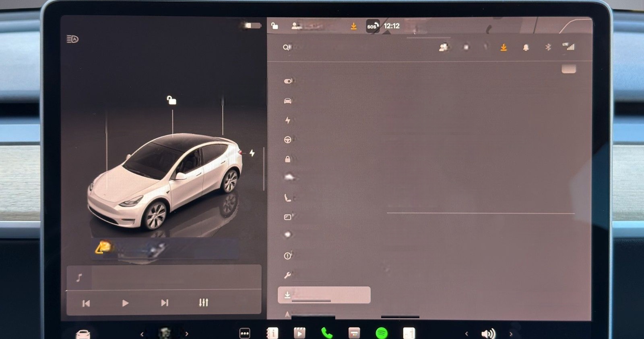Screen dimensions: 644x339
Task: Open the climate temperature display
Action: coord(164,333)
